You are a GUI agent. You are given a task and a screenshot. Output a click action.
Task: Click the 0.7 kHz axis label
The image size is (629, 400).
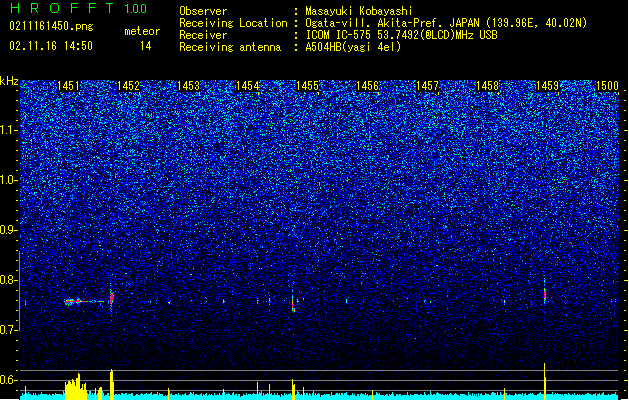click(9, 330)
